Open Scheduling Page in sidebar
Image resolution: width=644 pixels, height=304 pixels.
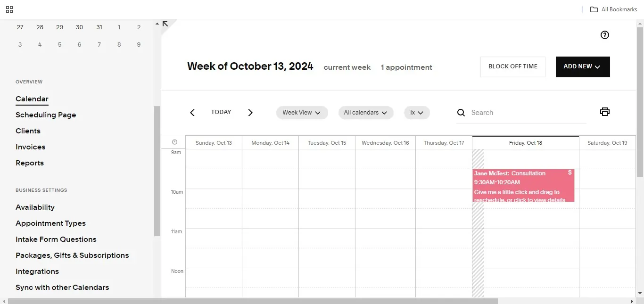click(46, 115)
